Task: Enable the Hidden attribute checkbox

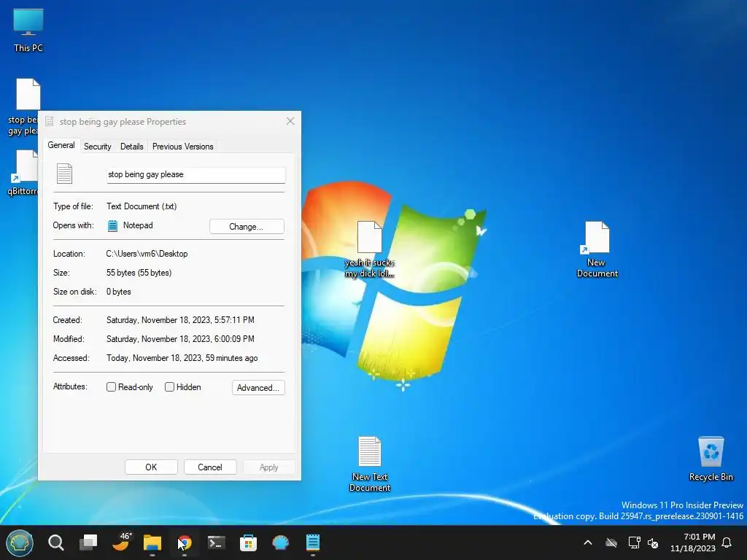Action: (x=169, y=387)
